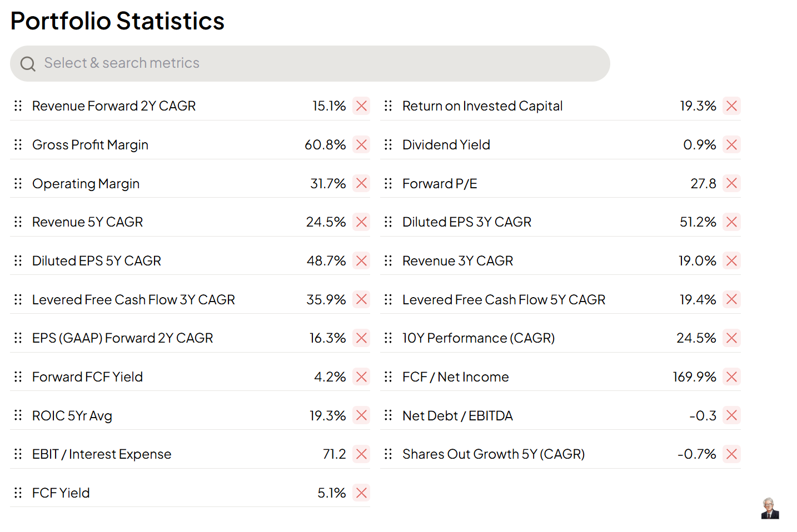
Task: Click the drag handle for Net Debt / EBITDA
Action: [x=388, y=415]
